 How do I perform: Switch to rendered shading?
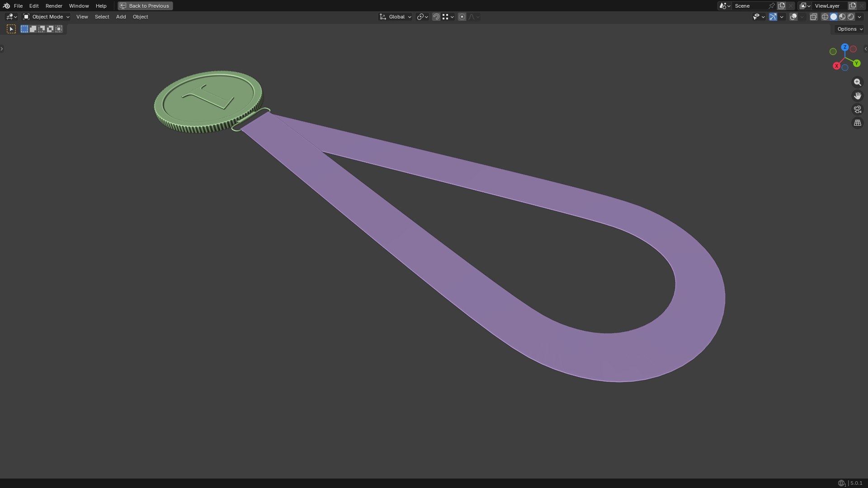(851, 17)
